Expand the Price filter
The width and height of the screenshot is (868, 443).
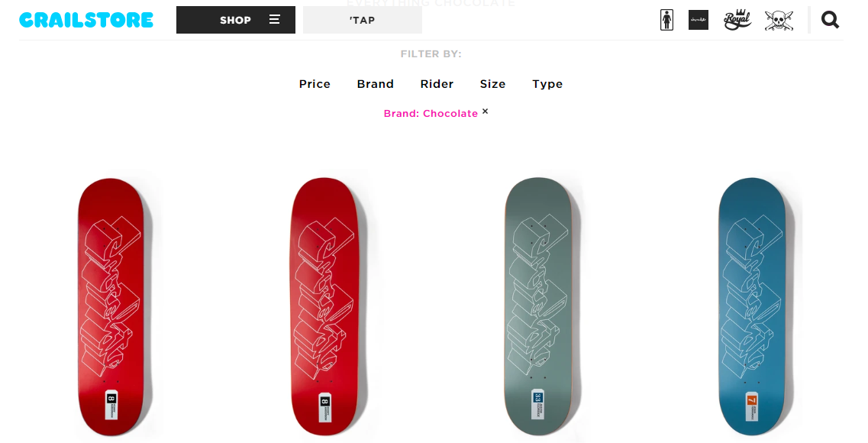point(315,84)
